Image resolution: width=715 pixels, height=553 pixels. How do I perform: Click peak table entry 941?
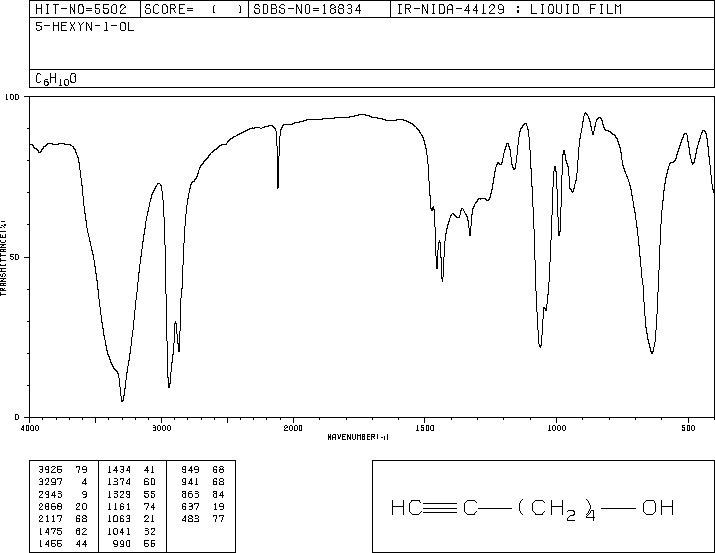click(190, 482)
